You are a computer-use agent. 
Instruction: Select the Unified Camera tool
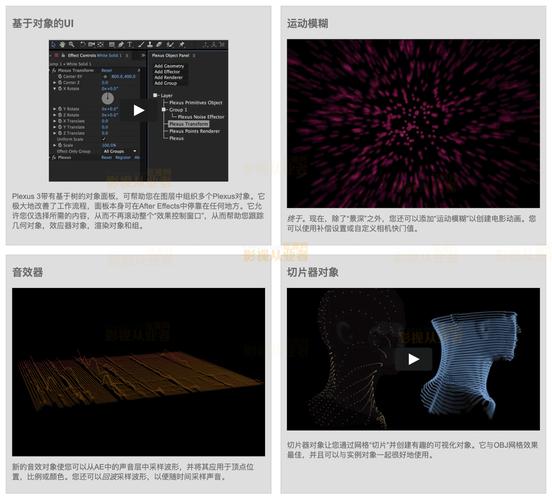coord(91,44)
